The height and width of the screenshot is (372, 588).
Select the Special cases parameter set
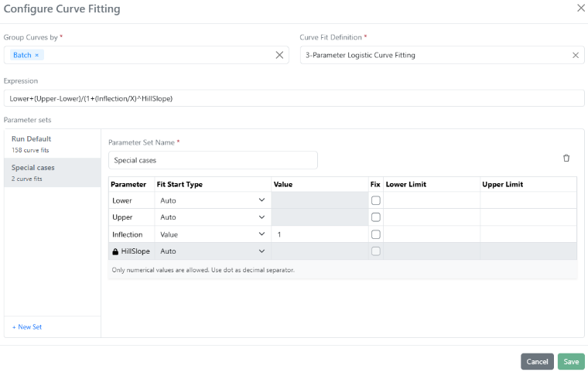point(53,172)
